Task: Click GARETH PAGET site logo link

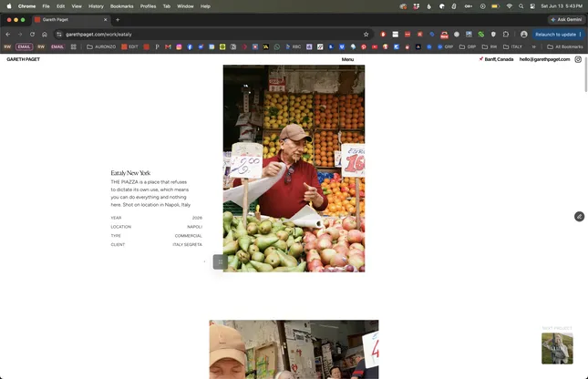Action: coord(24,59)
